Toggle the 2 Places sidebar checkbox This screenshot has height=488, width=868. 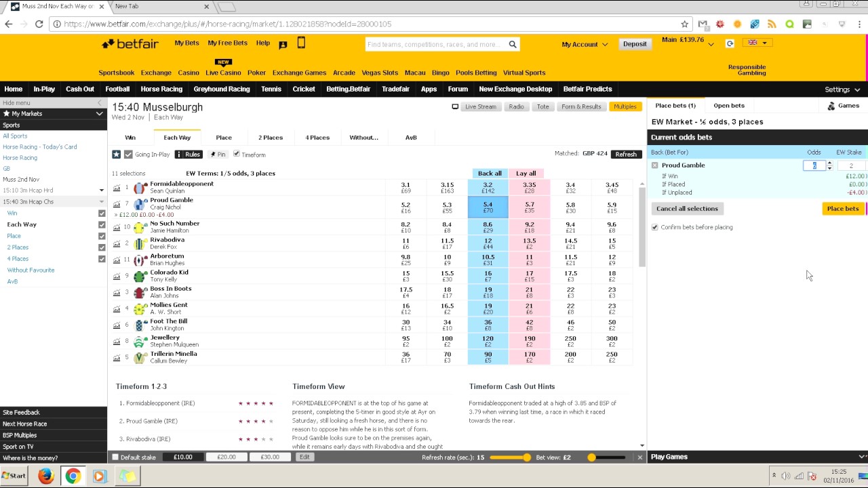coord(102,247)
